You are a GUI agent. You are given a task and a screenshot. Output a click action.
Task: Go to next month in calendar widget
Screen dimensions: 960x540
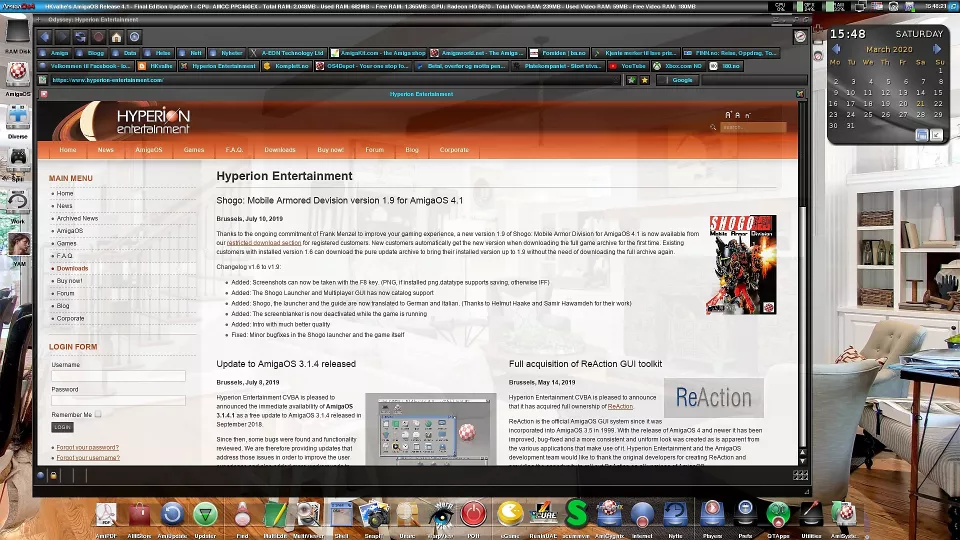pyautogui.click(x=937, y=49)
